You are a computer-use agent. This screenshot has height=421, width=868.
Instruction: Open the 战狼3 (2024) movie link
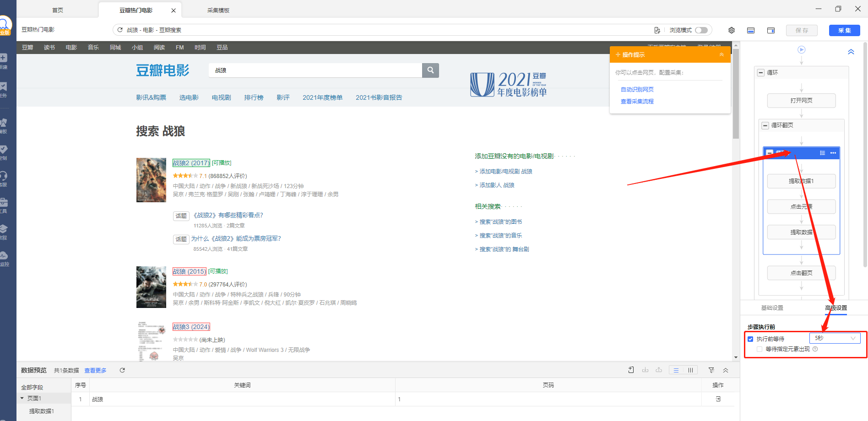coord(191,327)
